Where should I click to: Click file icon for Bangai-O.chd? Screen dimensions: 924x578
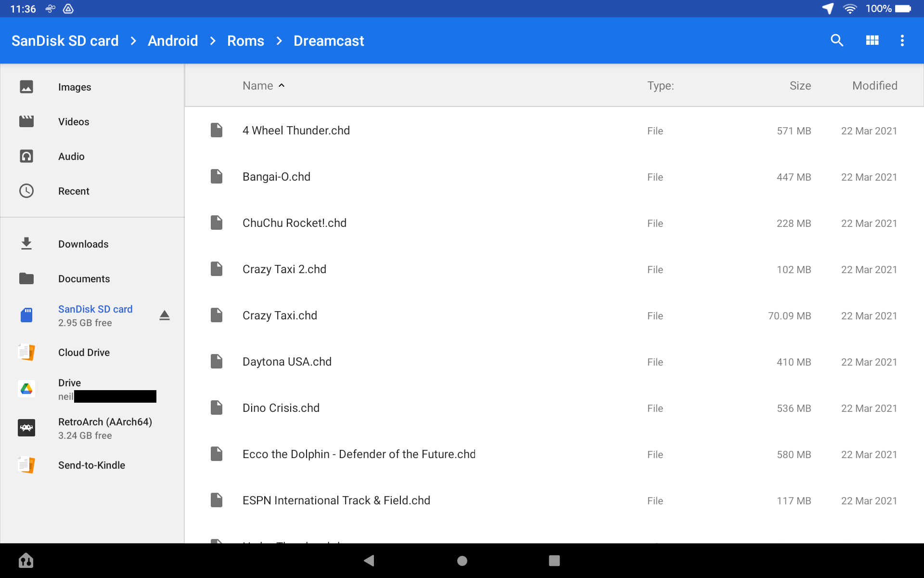[x=217, y=177]
